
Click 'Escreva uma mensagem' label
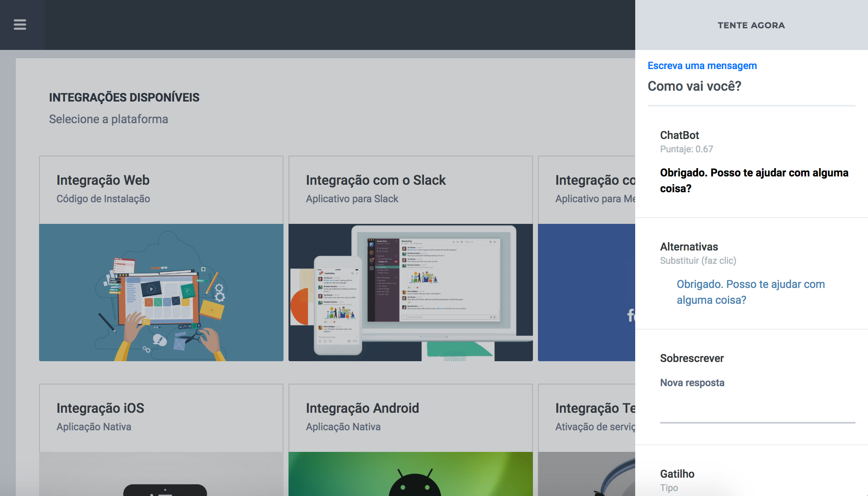click(x=702, y=66)
